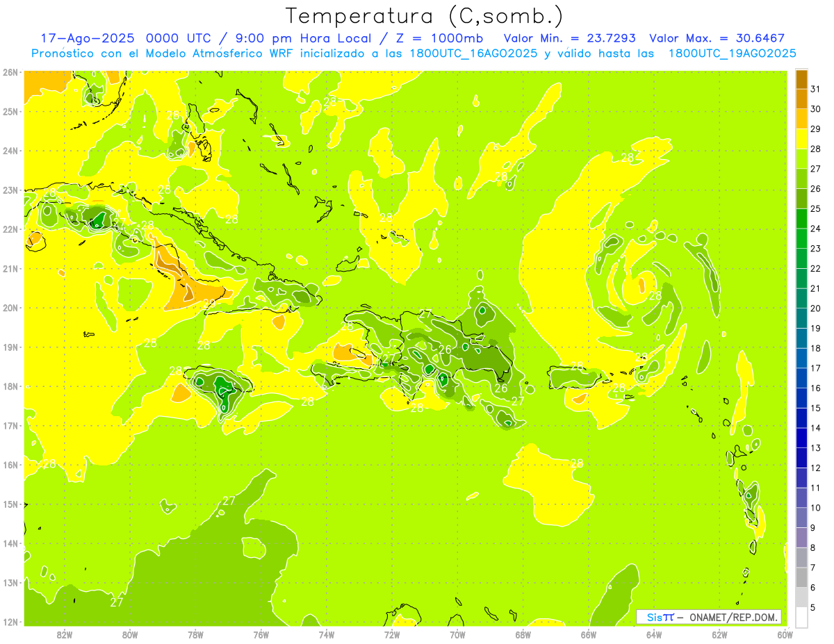Click the '60W' longitude label
The image size is (834, 644).
[785, 634]
